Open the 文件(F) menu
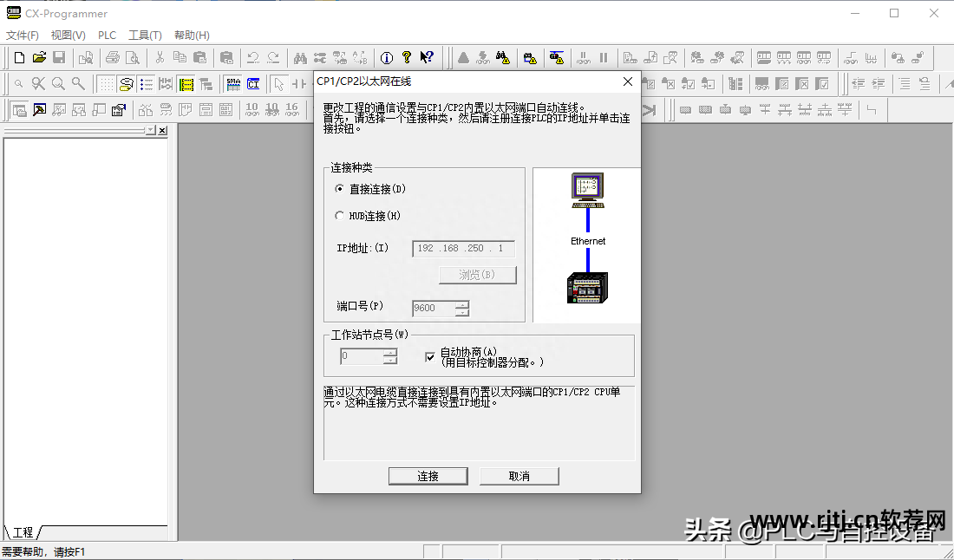This screenshot has width=954, height=560. [23, 36]
